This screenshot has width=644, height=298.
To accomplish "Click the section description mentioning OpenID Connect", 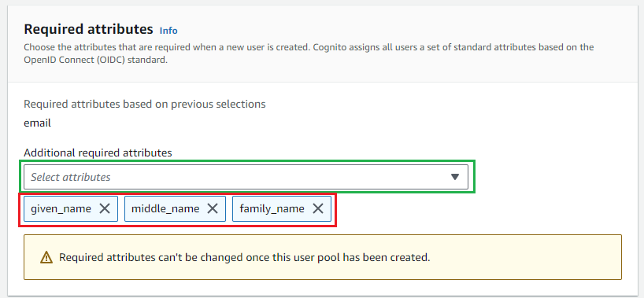I will pos(309,53).
